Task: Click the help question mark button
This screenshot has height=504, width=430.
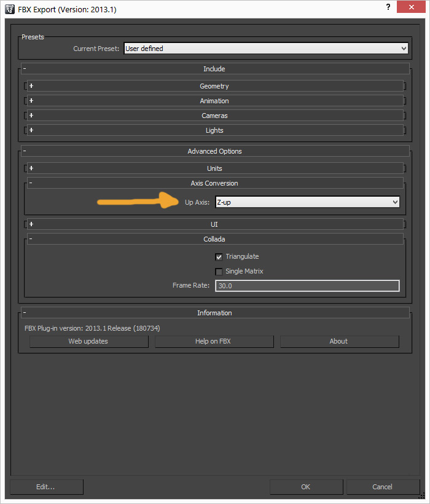Action: [388, 7]
